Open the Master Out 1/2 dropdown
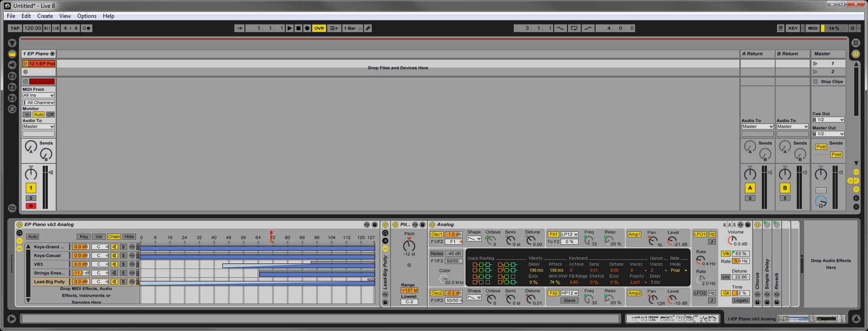The width and height of the screenshot is (868, 331). tap(828, 134)
